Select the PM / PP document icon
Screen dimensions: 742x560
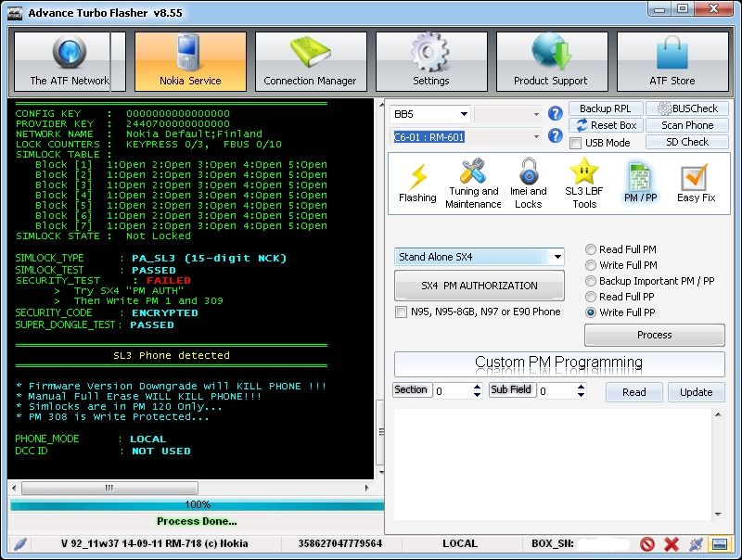[640, 177]
